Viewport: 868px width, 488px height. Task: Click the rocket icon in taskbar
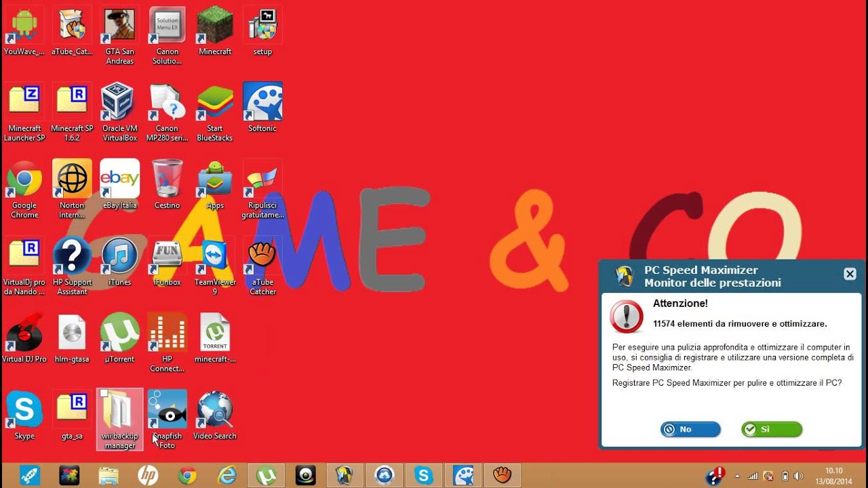29,476
